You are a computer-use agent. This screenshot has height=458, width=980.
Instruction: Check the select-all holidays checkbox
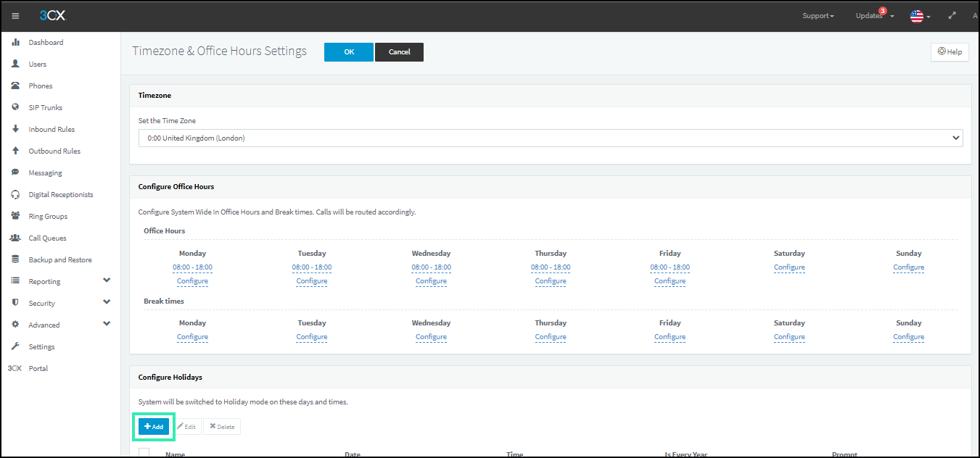click(x=143, y=452)
